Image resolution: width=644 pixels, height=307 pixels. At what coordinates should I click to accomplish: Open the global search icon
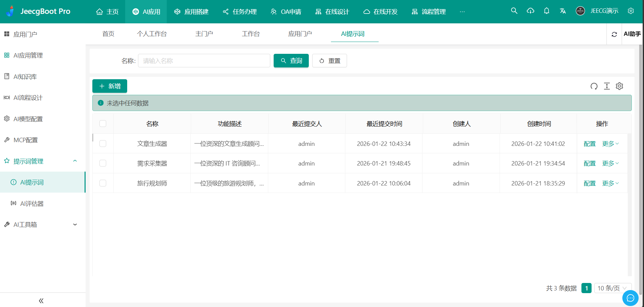coord(514,10)
